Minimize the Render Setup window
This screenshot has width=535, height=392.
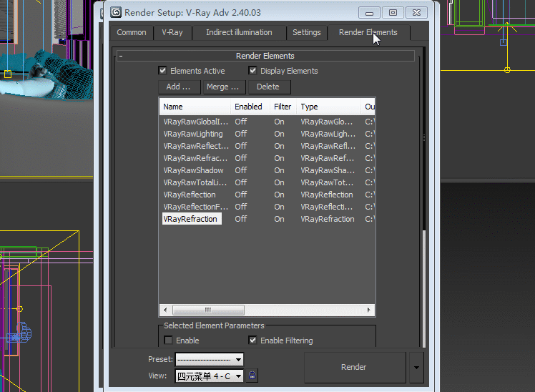[369, 12]
